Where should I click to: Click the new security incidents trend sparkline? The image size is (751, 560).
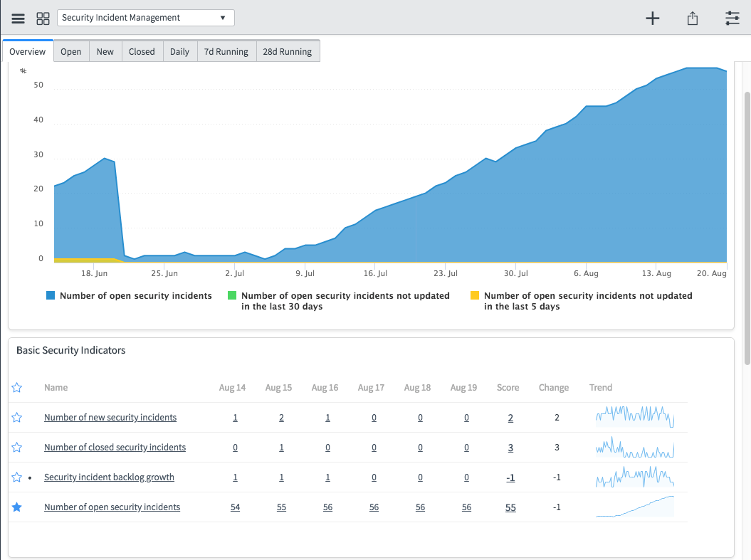coord(634,416)
